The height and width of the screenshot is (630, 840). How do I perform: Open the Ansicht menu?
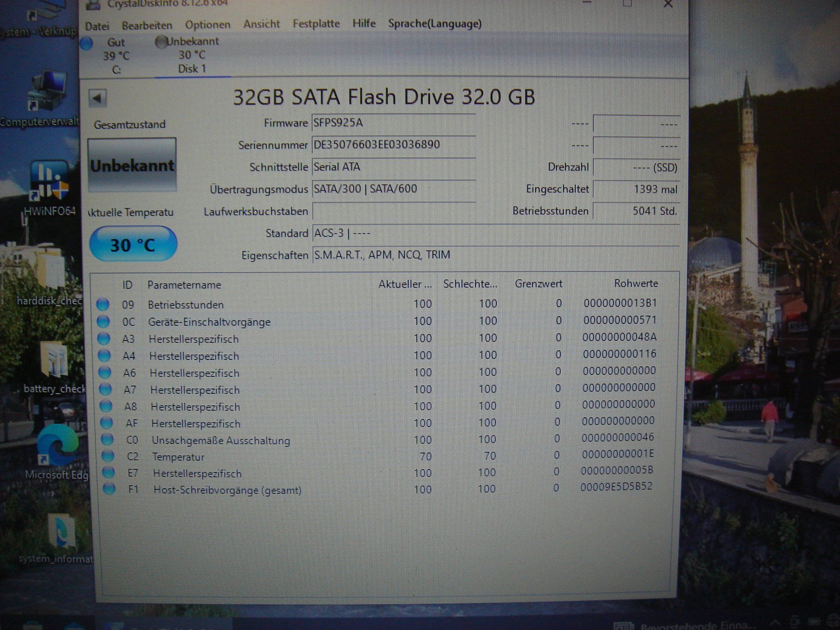[261, 24]
